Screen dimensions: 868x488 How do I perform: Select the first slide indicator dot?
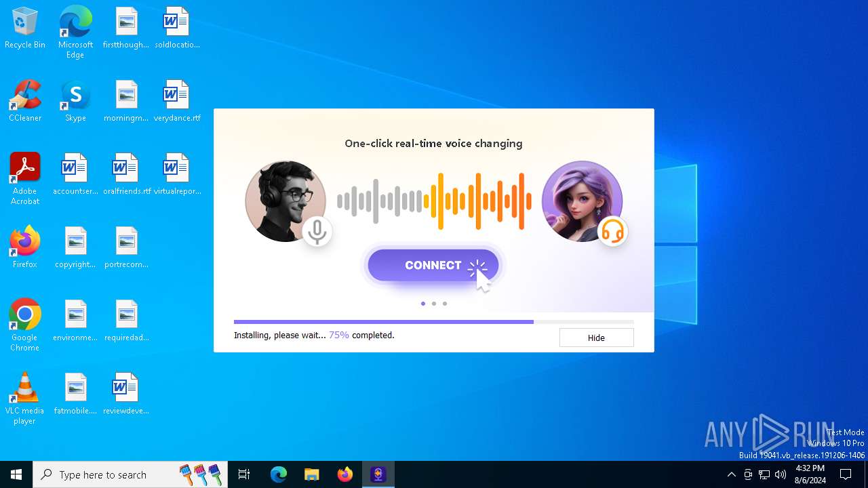click(x=423, y=304)
